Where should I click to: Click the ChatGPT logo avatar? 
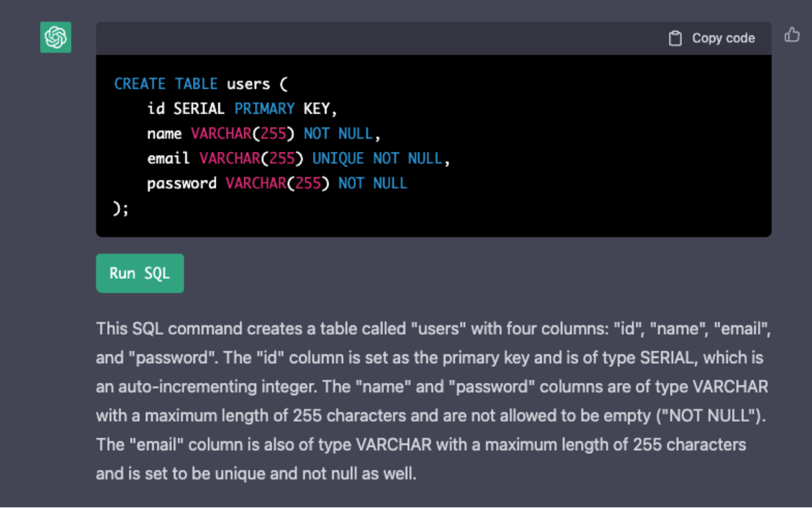coord(56,37)
